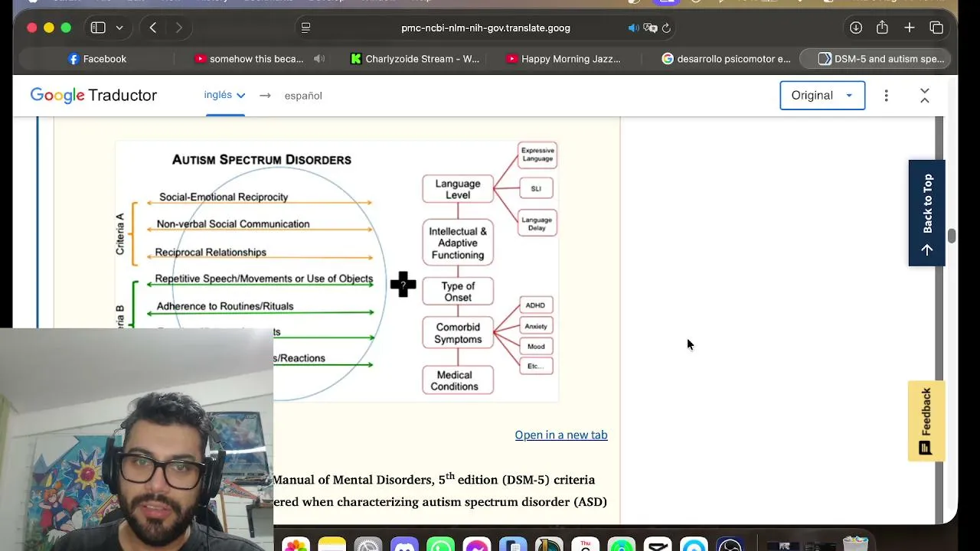This screenshot has height=551, width=980.
Task: Open the Trash in the Dock
Action: (855, 544)
